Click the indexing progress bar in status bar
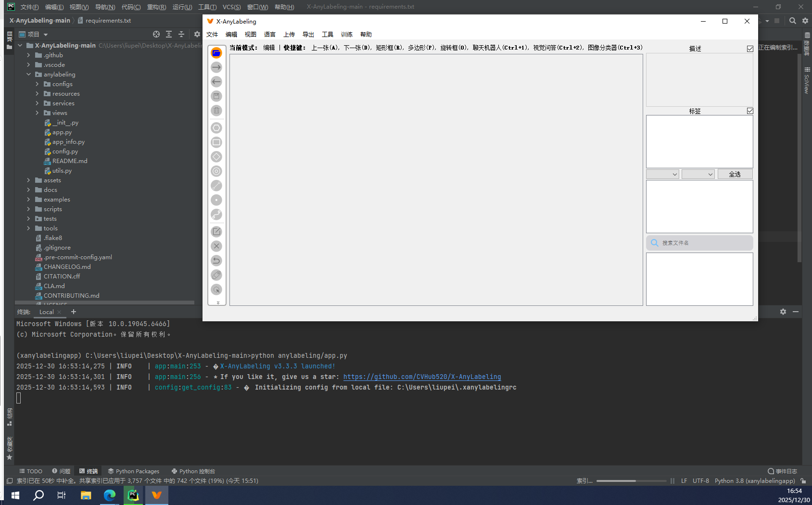 [631, 481]
